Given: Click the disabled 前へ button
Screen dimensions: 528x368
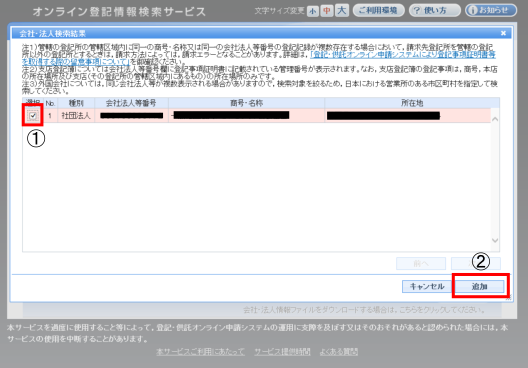Looking at the screenshot, I should point(421,264).
